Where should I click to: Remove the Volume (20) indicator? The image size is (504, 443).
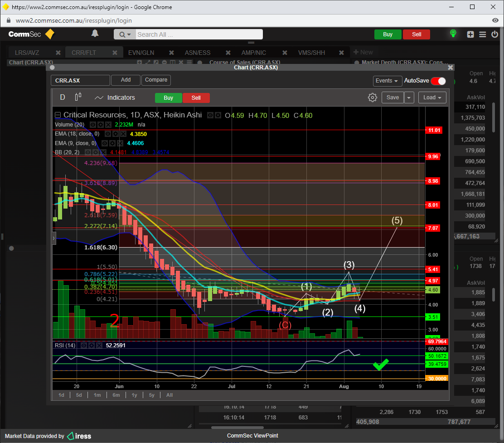coord(108,125)
